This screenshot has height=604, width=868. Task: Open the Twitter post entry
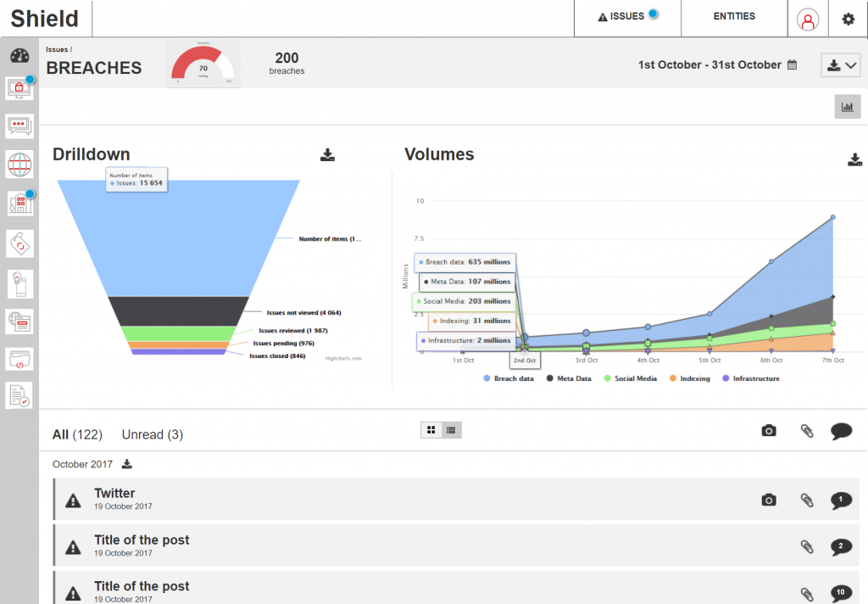pos(114,493)
